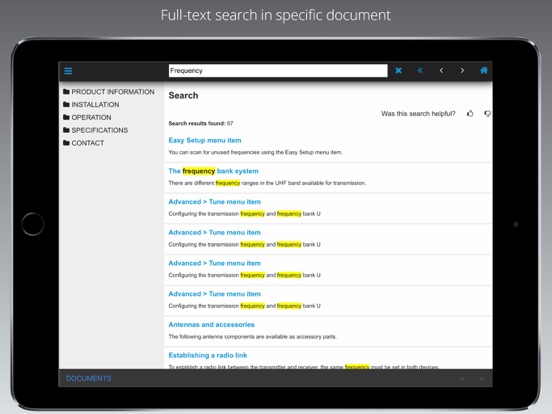Expand the CONTACT folder
Screen dimensions: 552x414
(x=84, y=143)
